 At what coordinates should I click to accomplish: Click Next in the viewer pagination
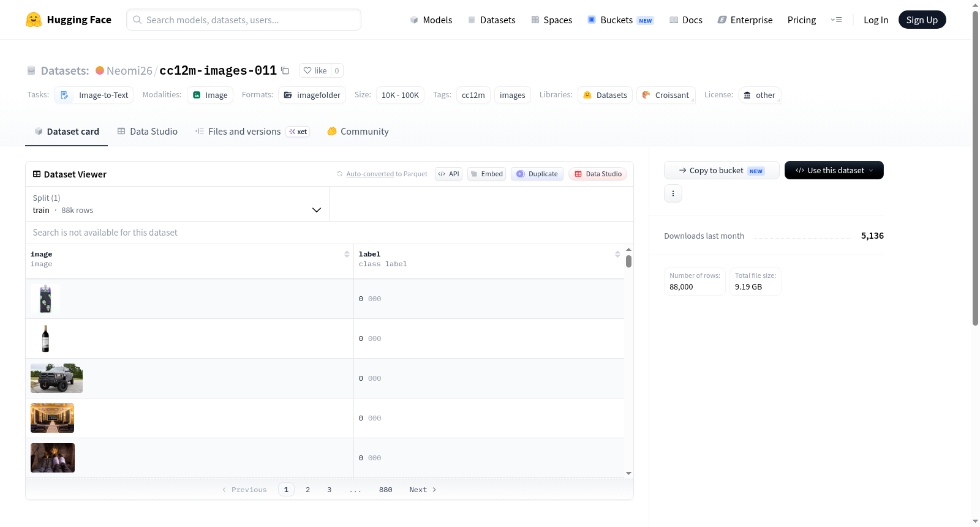tap(423, 490)
